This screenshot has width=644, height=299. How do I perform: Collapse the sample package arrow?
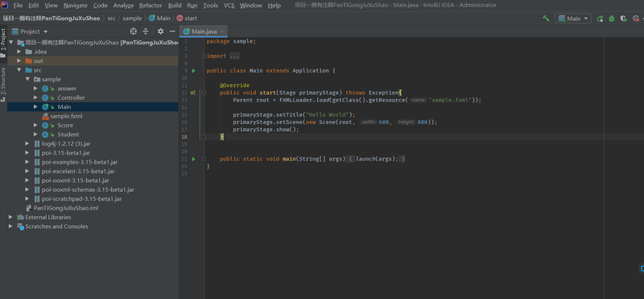27,79
